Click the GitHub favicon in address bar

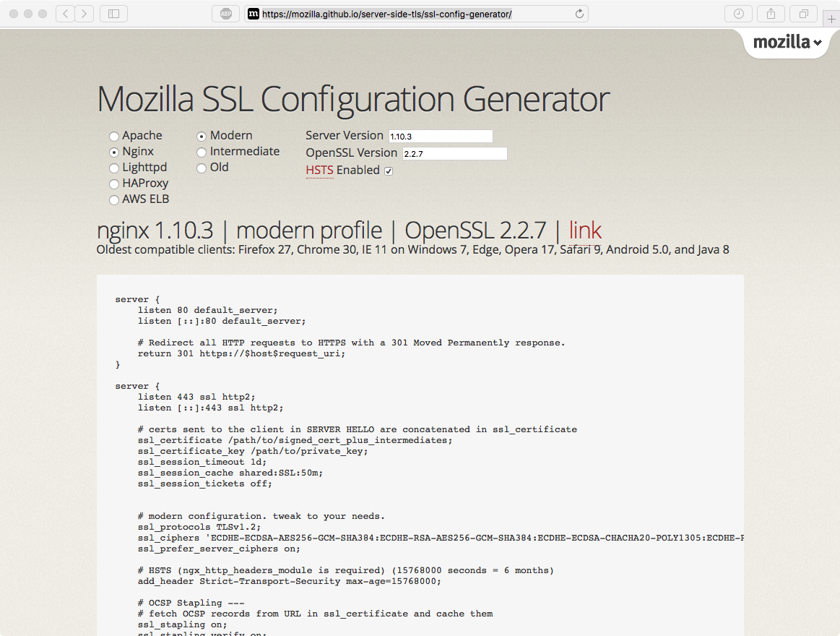coord(254,13)
